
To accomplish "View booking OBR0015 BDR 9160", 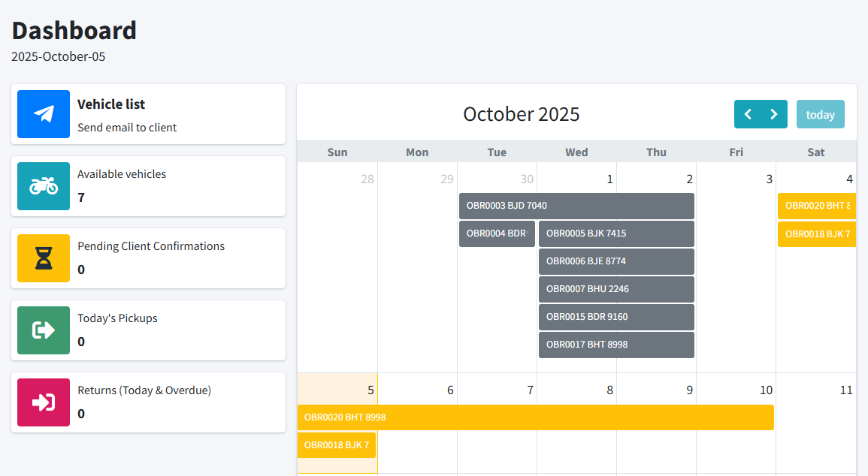I will pyautogui.click(x=616, y=317).
